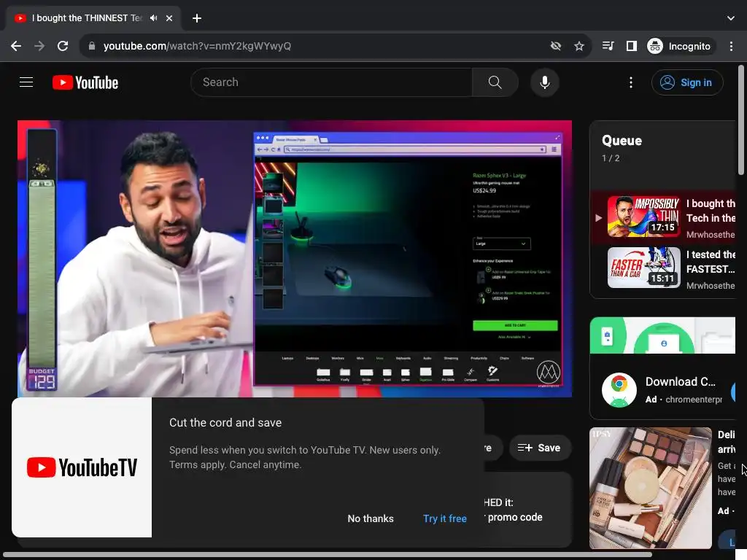Open the IMPOSSIBLY THIN queue video thumbnail
Image resolution: width=747 pixels, height=560 pixels.
(x=644, y=217)
